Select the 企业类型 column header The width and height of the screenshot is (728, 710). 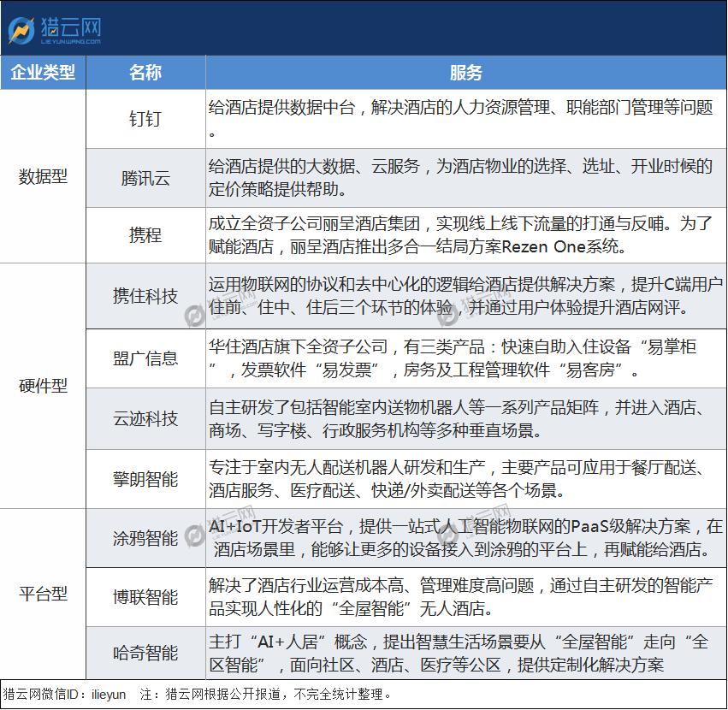(43, 73)
